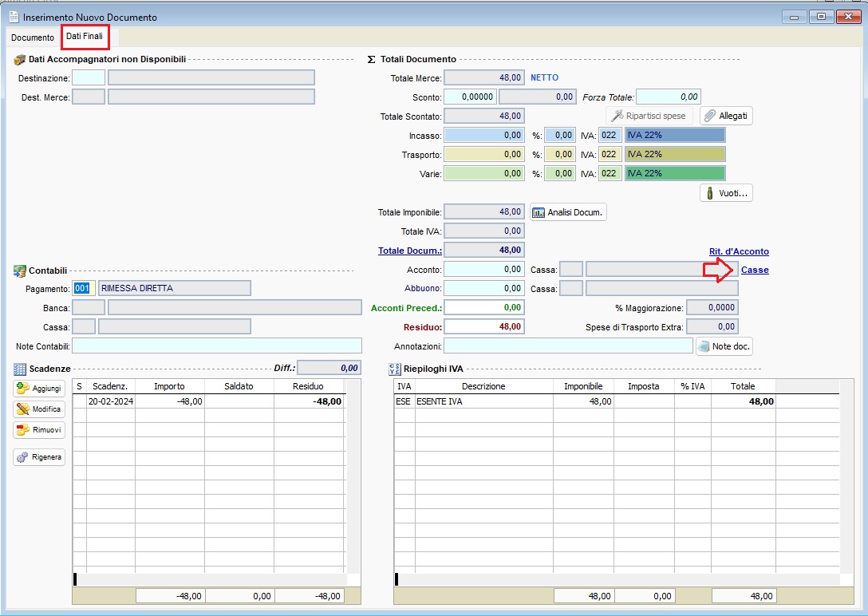Switch to the Documento tab
The height and width of the screenshot is (616, 868).
[33, 38]
